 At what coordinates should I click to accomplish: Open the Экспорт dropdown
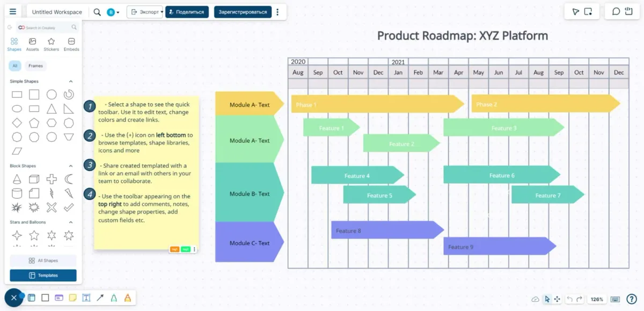pyautogui.click(x=144, y=12)
